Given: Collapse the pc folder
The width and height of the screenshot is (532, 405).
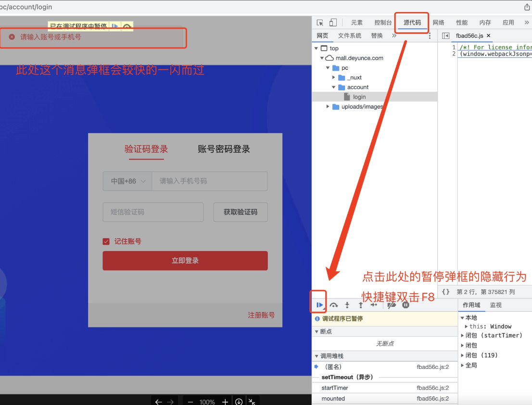Looking at the screenshot, I should pyautogui.click(x=328, y=68).
